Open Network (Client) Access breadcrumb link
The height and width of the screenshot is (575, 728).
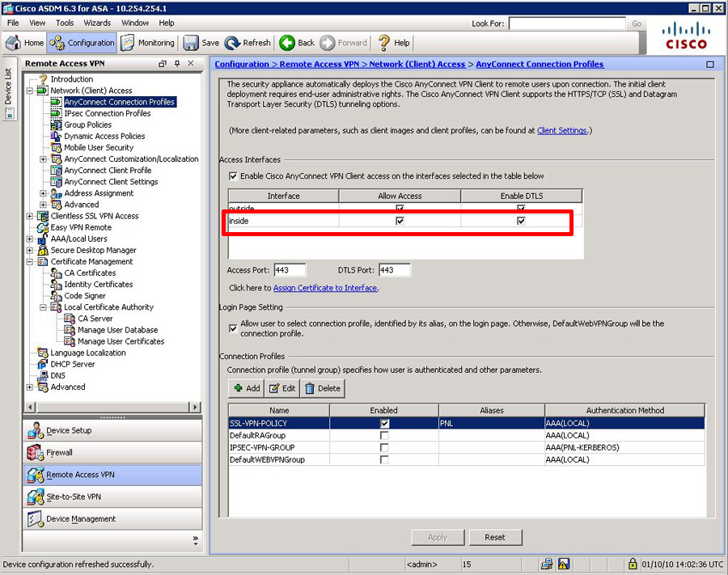tap(417, 65)
